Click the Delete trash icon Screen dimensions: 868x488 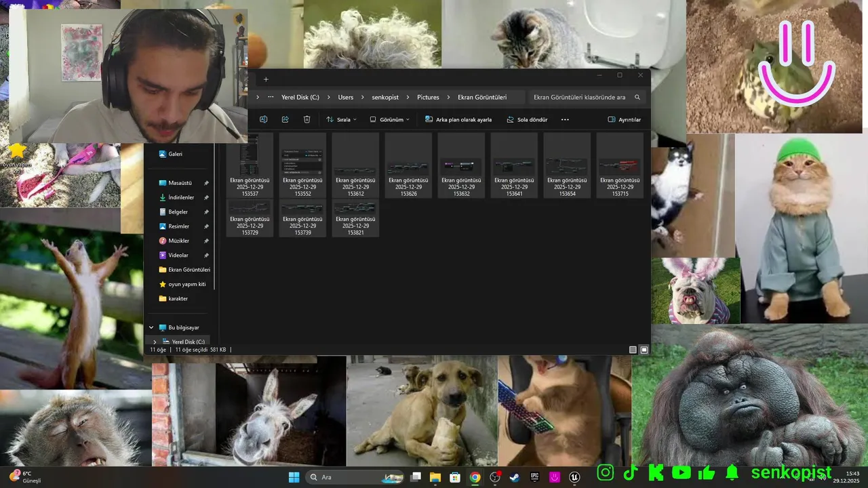307,119
